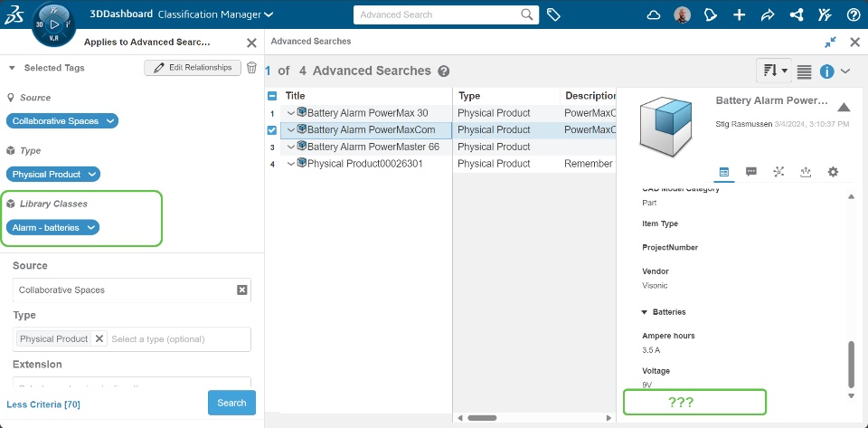Open the Collaborative Spaces tag dropdown
The width and height of the screenshot is (868, 428).
pos(110,120)
